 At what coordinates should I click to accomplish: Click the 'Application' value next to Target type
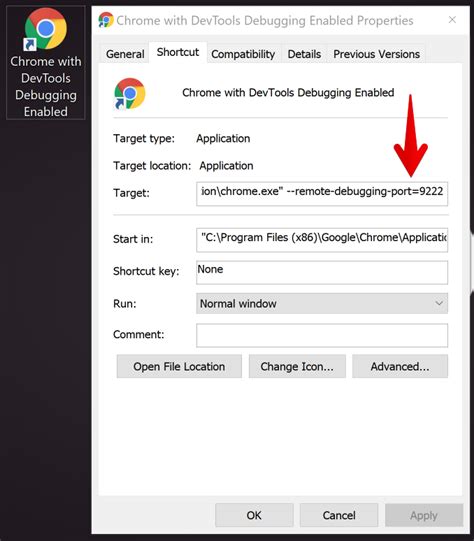pos(223,138)
